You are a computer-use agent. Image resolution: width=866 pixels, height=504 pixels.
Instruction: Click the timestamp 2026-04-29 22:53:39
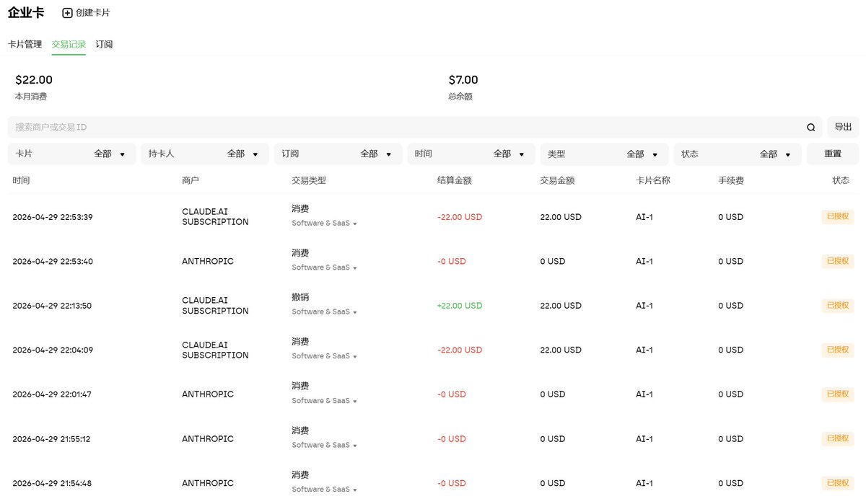[53, 217]
